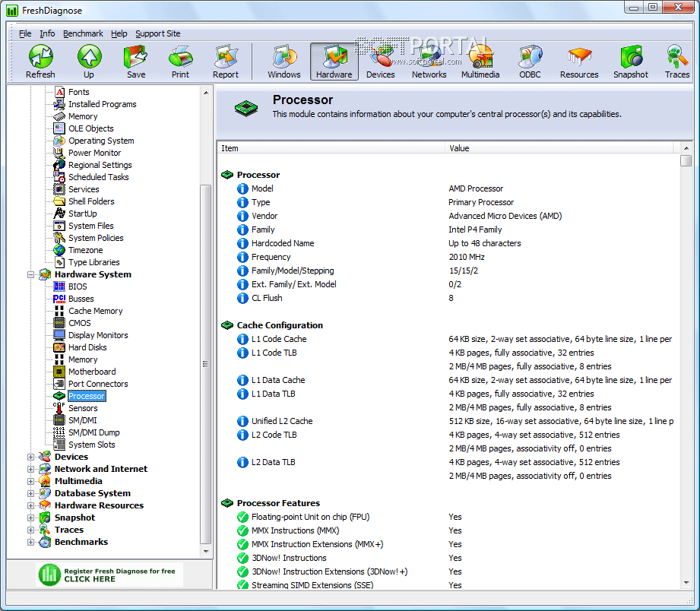Collapse the Hardware System tree node
This screenshot has width=700, height=611.
pyautogui.click(x=31, y=274)
